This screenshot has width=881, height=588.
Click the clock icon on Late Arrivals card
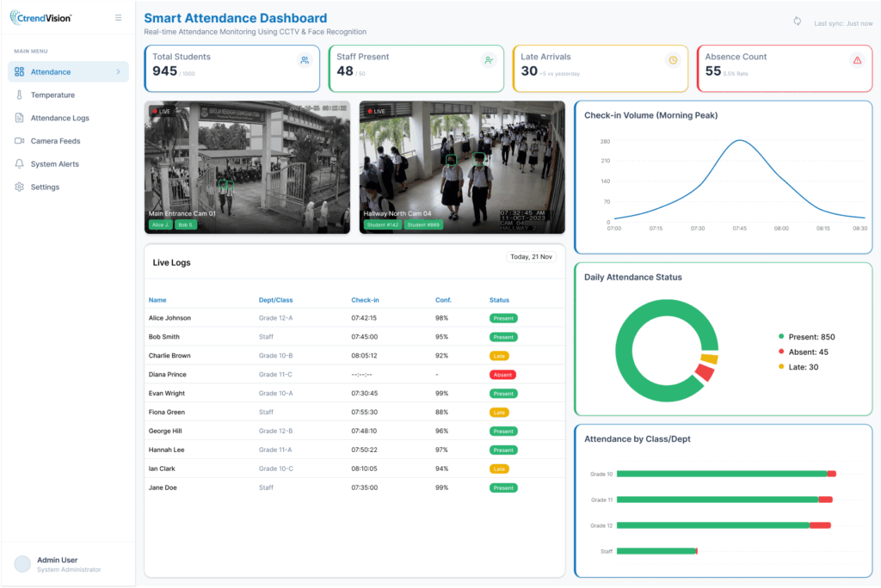click(675, 61)
